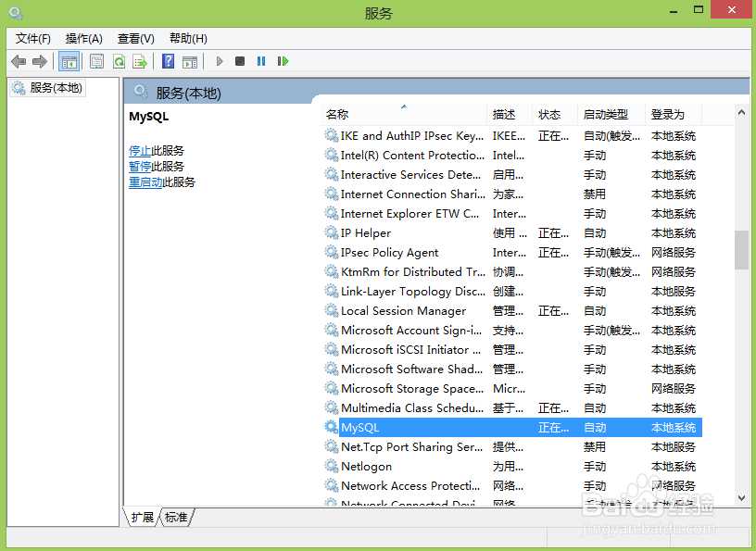Click the Back arrow toolbar icon
Viewport: 756px width, 551px height.
click(x=19, y=61)
